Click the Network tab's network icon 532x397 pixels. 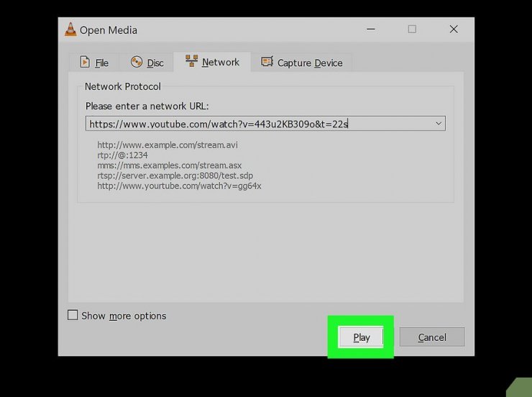tap(191, 62)
